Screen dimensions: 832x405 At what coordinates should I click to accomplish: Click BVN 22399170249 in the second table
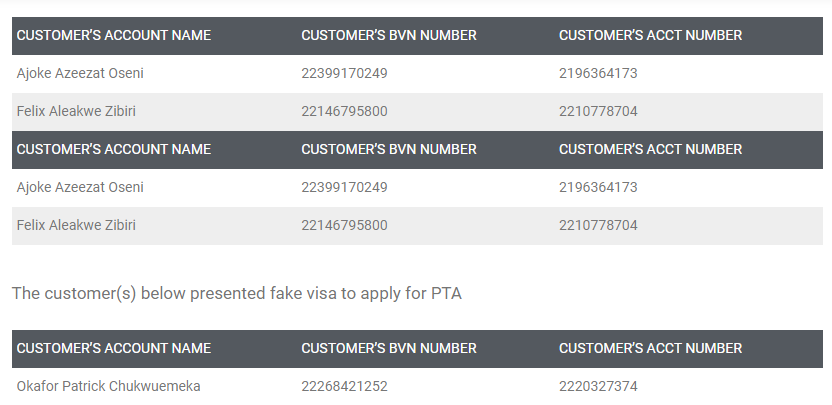click(x=344, y=187)
